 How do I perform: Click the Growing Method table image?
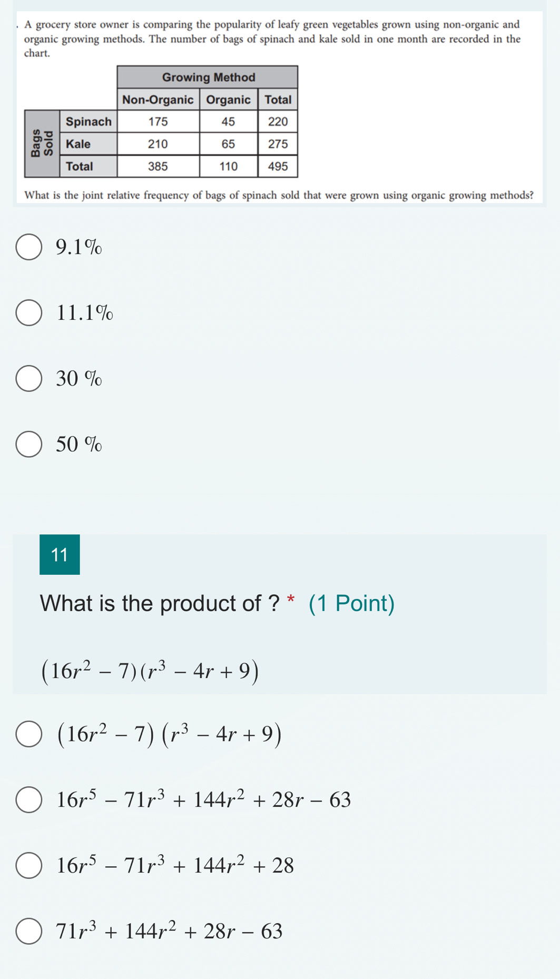pos(161,121)
